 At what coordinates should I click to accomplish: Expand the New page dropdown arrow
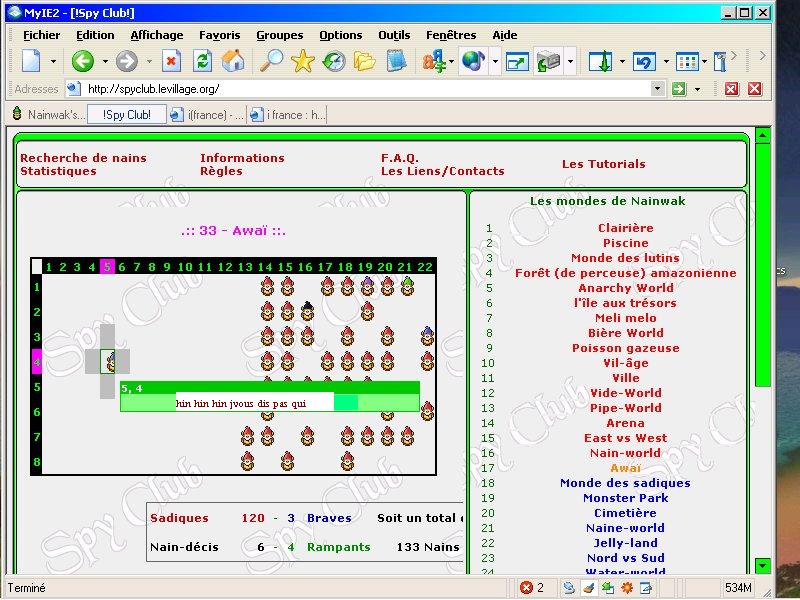[53, 62]
